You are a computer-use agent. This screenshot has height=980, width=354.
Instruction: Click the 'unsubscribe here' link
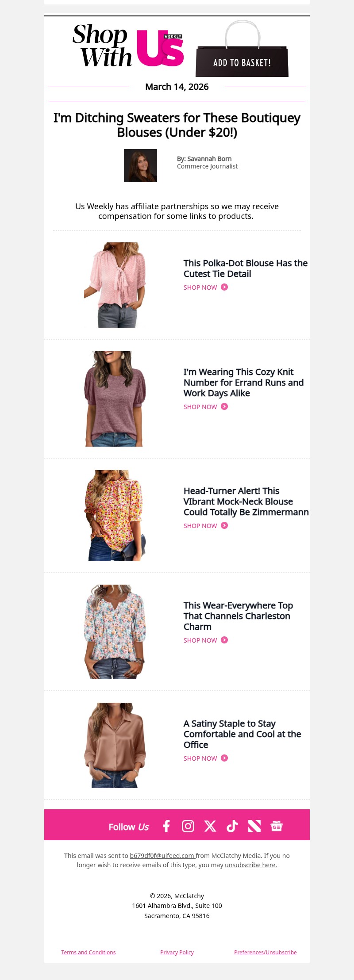250,865
